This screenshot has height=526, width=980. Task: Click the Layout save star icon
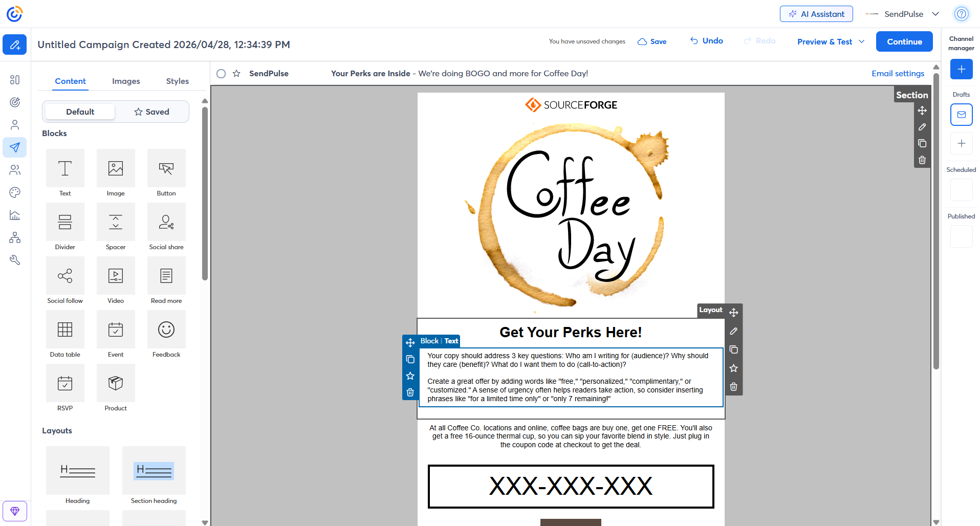tap(733, 368)
